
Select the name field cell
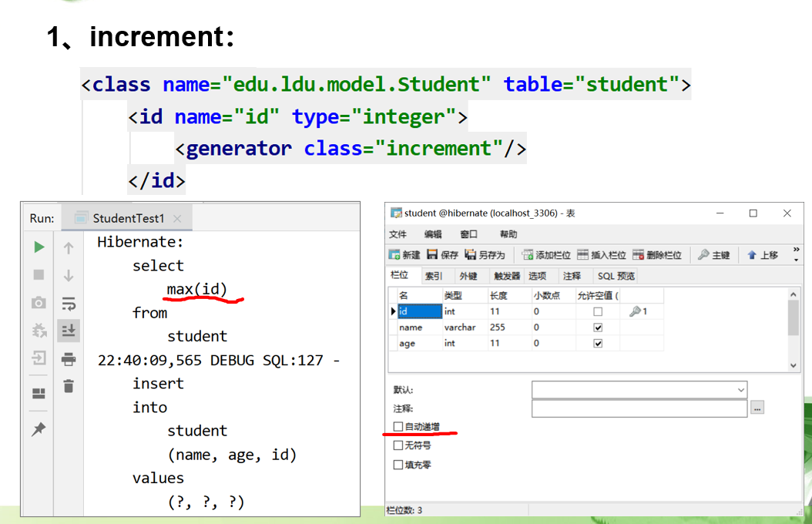tap(419, 327)
